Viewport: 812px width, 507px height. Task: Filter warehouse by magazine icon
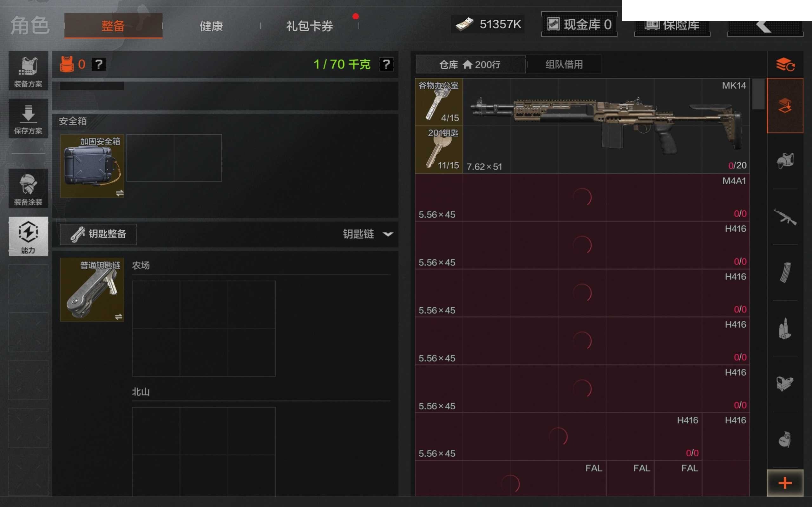tap(785, 272)
